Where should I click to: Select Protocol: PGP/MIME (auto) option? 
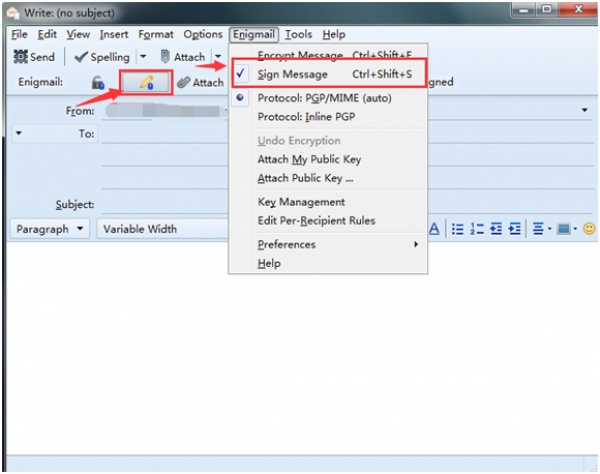[328, 98]
